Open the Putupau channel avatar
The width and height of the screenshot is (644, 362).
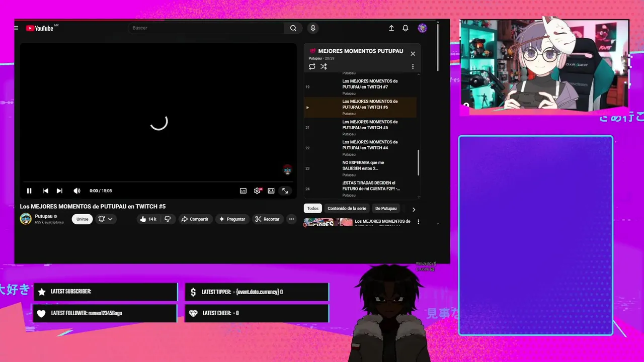coord(26,219)
